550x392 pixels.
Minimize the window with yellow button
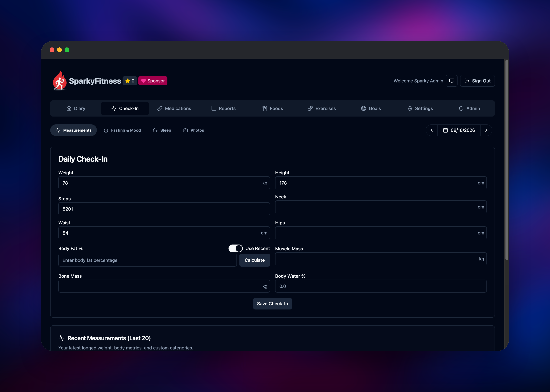click(x=59, y=50)
